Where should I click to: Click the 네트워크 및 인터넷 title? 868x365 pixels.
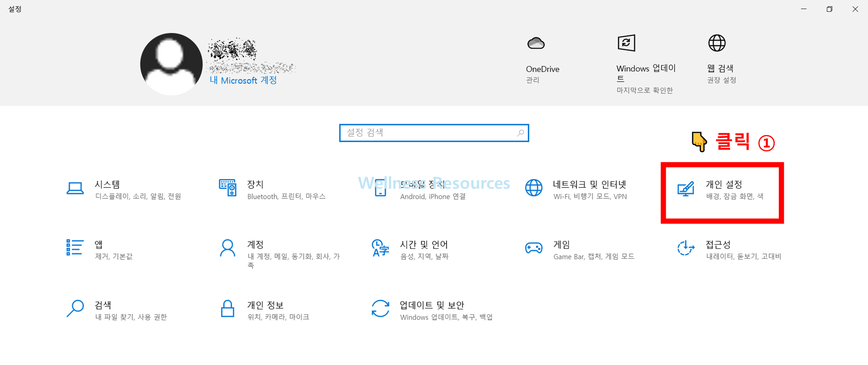590,184
